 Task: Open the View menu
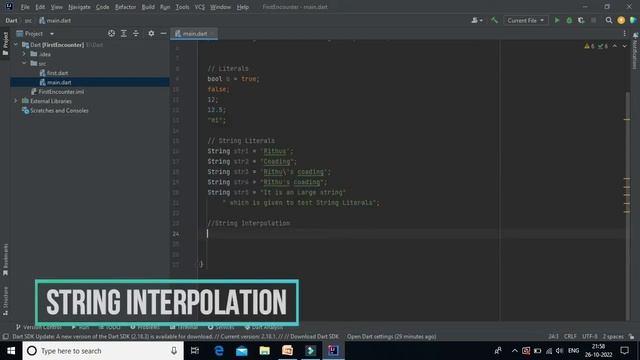56,7
